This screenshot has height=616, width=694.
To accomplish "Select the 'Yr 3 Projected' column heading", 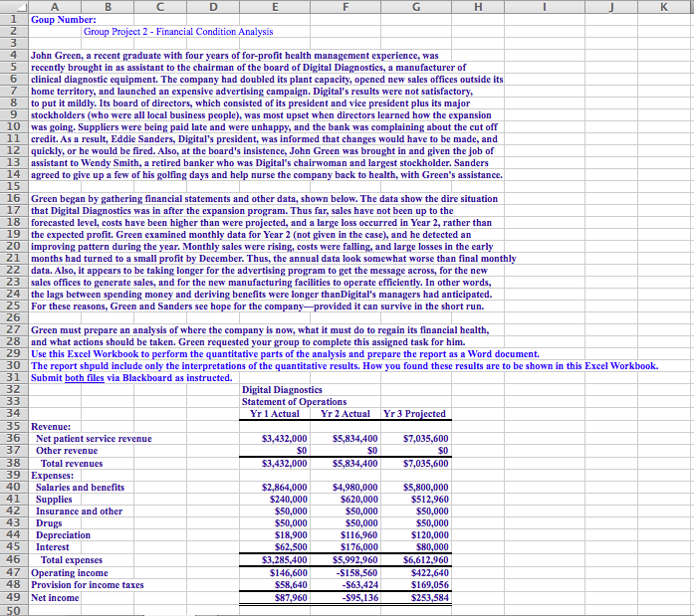I will 415,414.
